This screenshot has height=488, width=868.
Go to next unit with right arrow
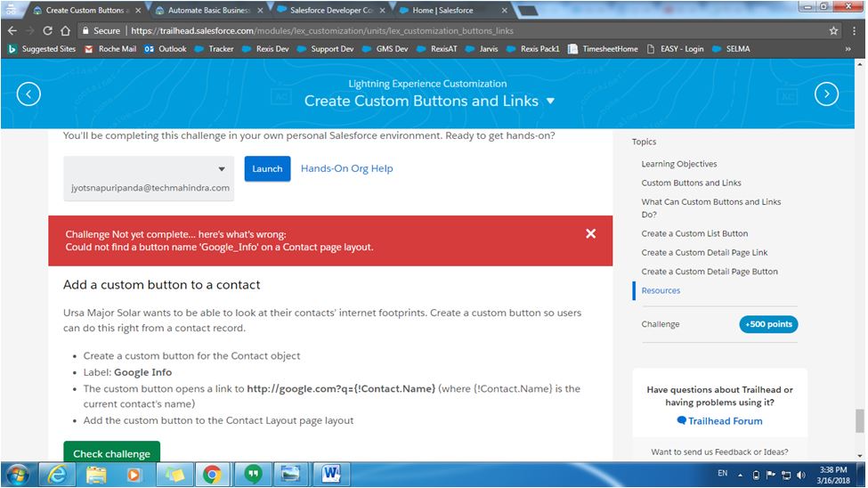pyautogui.click(x=826, y=94)
